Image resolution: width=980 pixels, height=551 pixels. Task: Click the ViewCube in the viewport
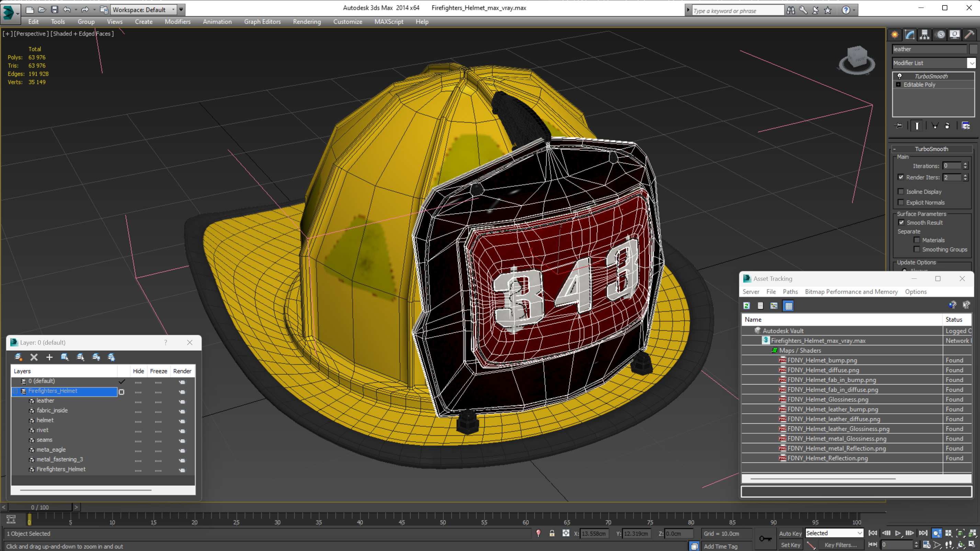click(x=857, y=60)
